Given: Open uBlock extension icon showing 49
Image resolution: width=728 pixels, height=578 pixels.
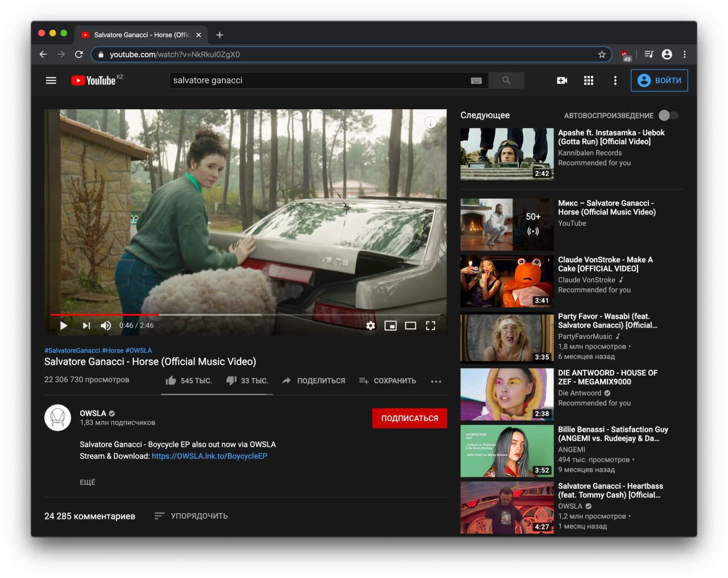Looking at the screenshot, I should coord(626,55).
